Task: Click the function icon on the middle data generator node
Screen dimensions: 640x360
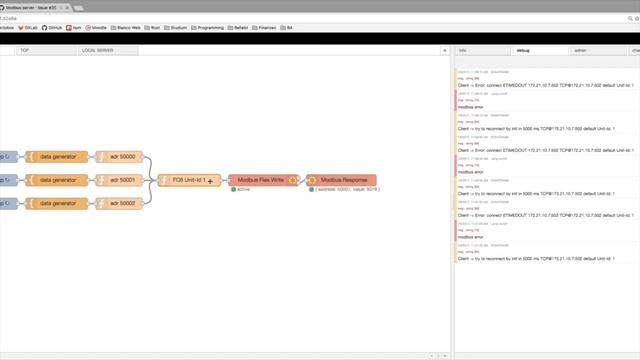Action: [30, 180]
